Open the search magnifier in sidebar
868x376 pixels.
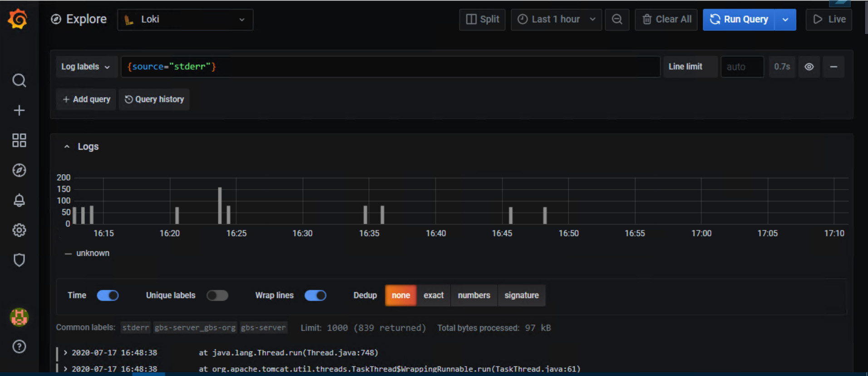click(x=19, y=80)
